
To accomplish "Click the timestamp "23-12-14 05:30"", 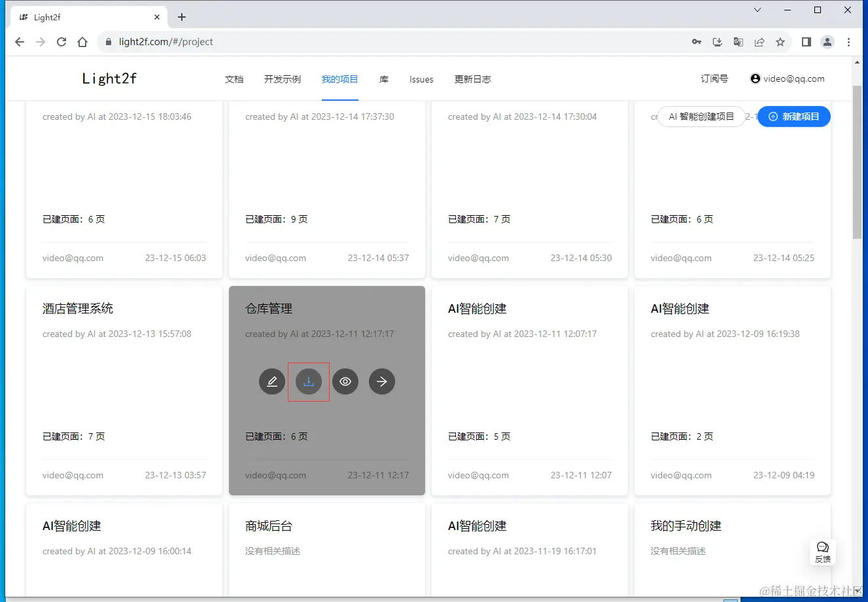I will [x=581, y=258].
